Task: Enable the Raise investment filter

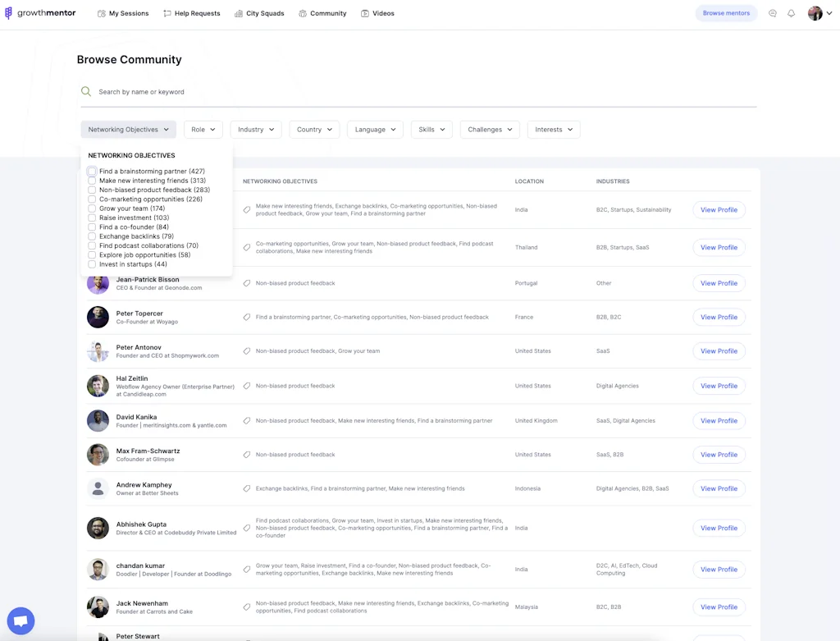Action: click(x=92, y=217)
